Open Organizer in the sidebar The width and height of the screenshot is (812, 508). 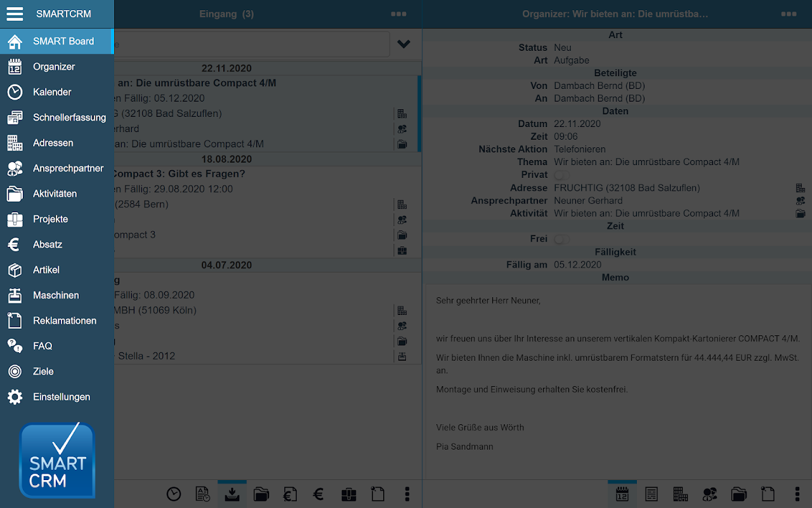click(x=57, y=67)
